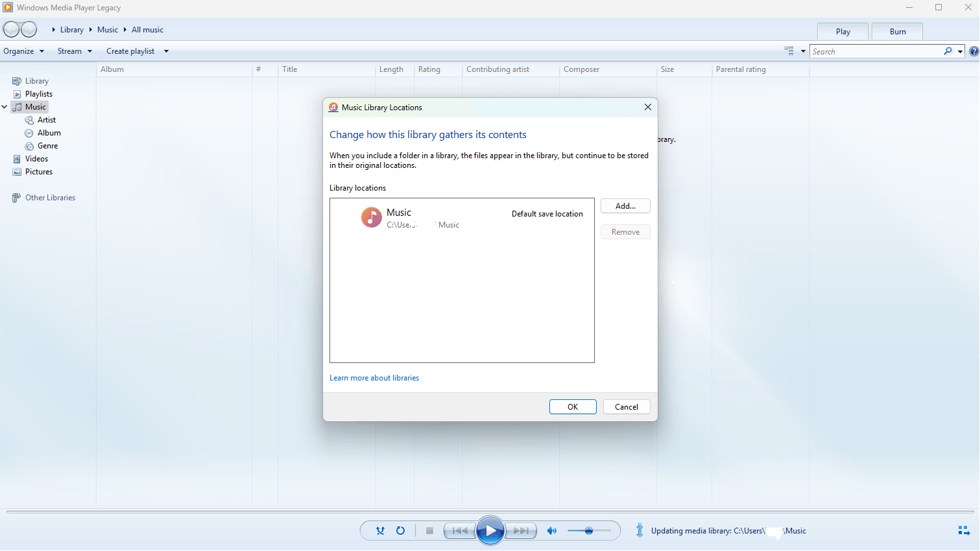Click the large Play button

(x=490, y=531)
